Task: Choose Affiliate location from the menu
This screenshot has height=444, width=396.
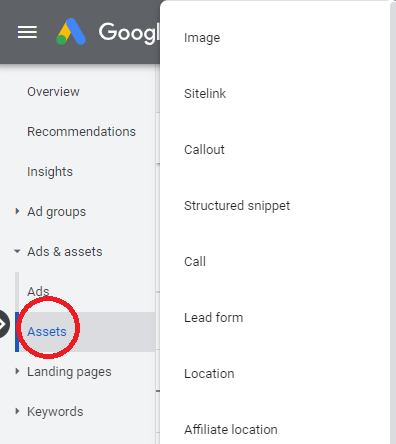Action: [231, 430]
